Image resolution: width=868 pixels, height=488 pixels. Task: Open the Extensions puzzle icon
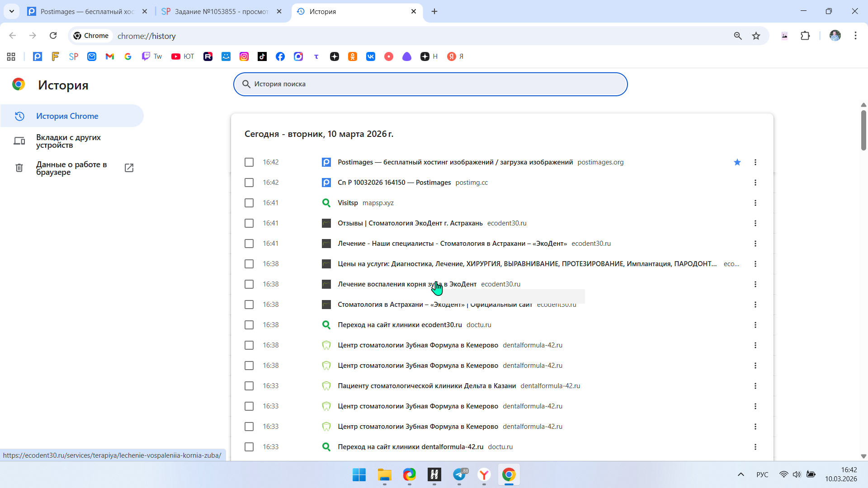pyautogui.click(x=805, y=36)
